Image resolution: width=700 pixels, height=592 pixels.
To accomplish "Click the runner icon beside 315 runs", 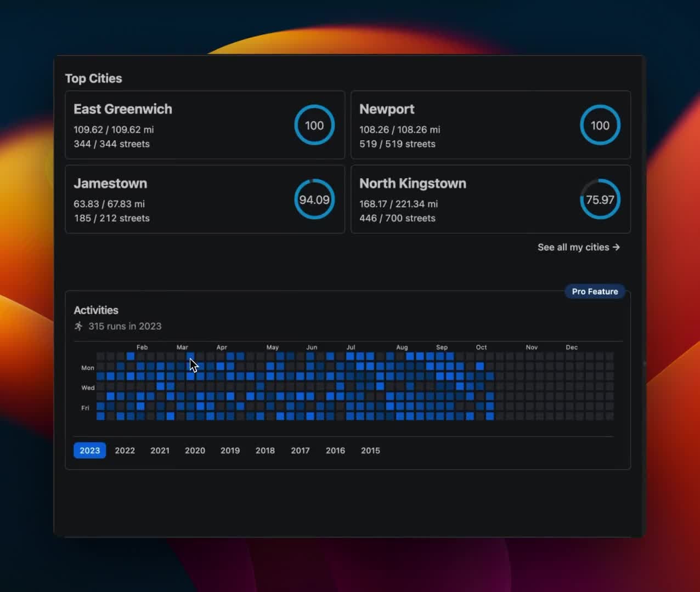I will pos(78,326).
